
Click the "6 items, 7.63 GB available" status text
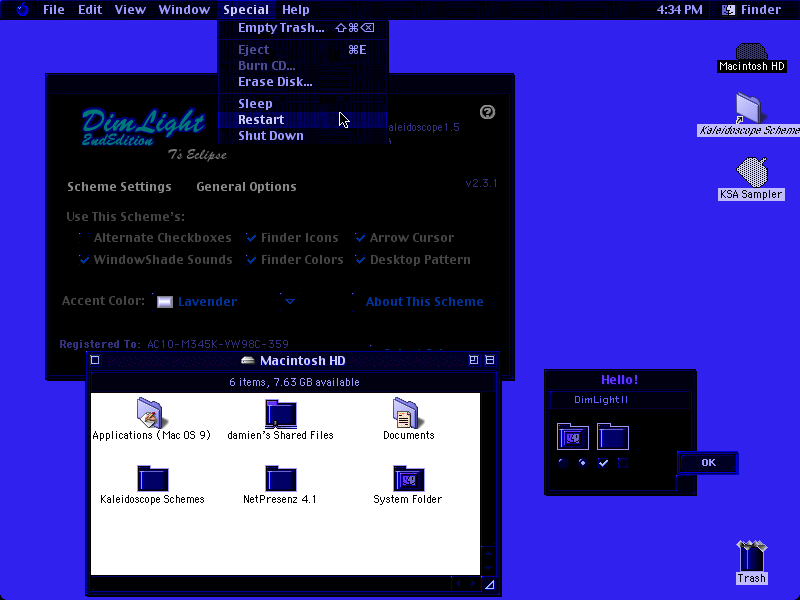[x=294, y=382]
